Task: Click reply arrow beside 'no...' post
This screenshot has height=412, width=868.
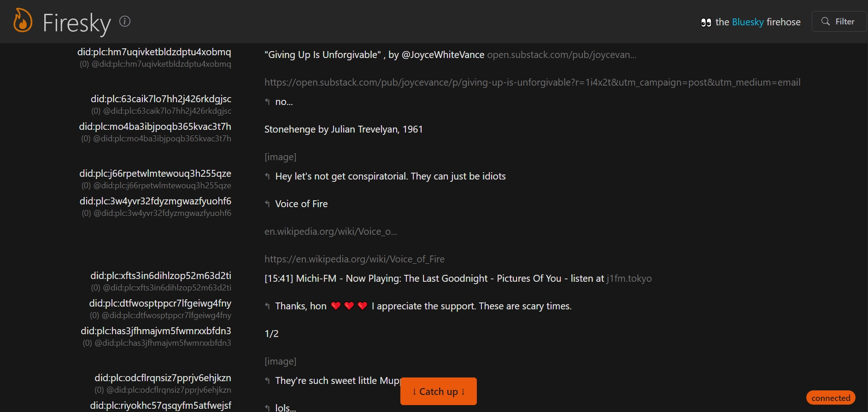Action: (x=267, y=102)
